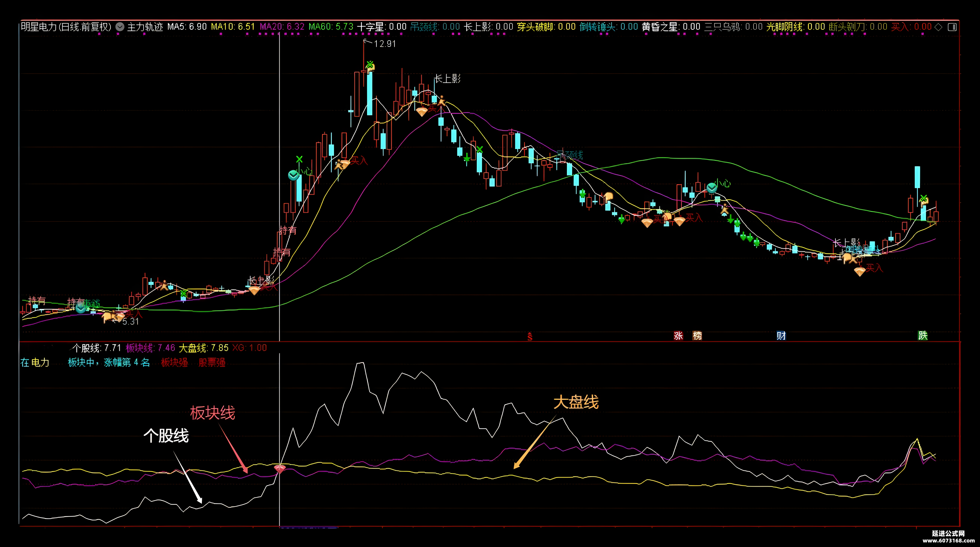Click the buy diamond below 买入 at far right

(x=860, y=271)
